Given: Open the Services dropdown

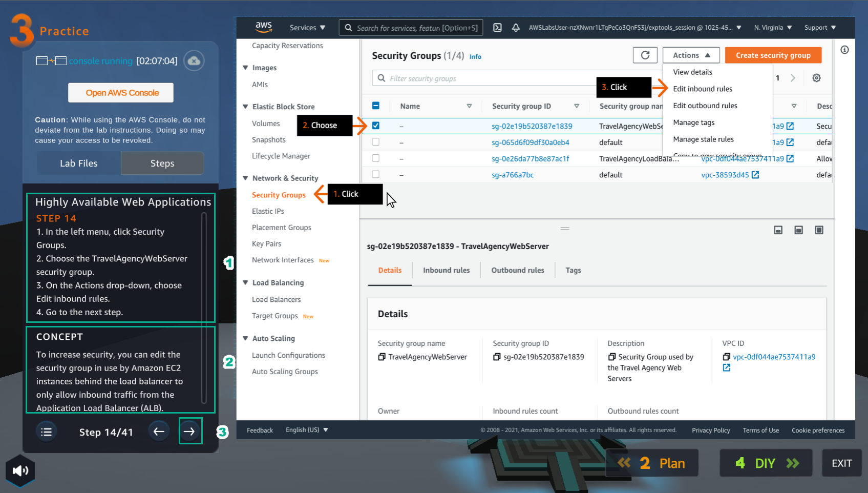Looking at the screenshot, I should (x=307, y=28).
